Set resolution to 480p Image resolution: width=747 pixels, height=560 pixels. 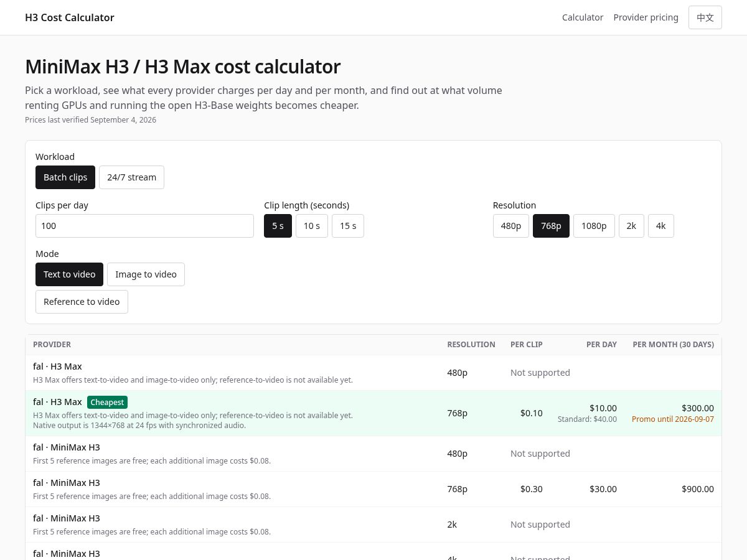coord(511,226)
